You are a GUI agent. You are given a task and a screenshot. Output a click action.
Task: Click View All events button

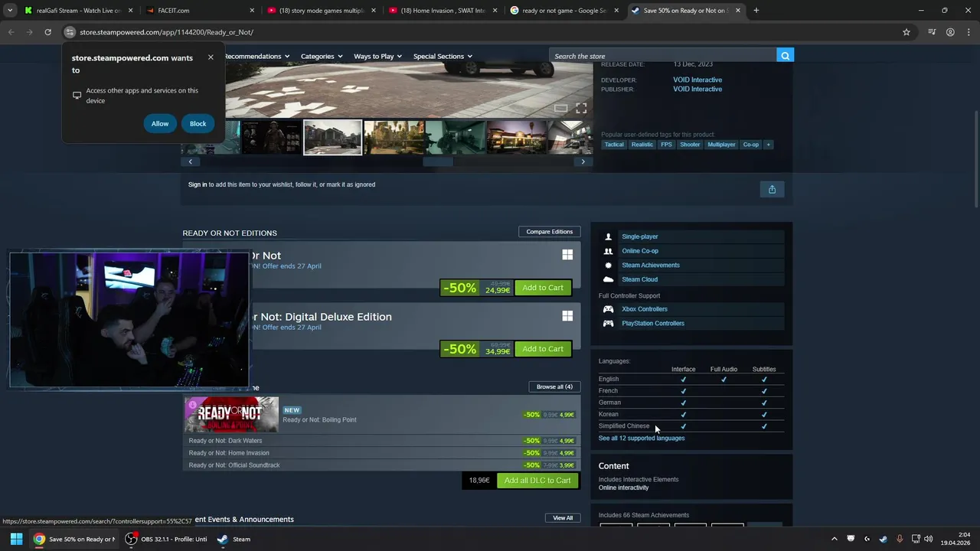563,518
